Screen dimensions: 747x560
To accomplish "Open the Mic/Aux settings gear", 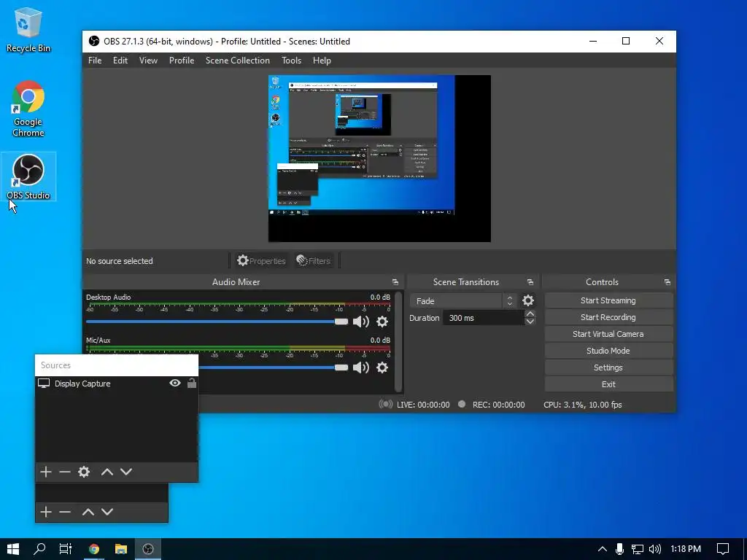I will tap(382, 367).
